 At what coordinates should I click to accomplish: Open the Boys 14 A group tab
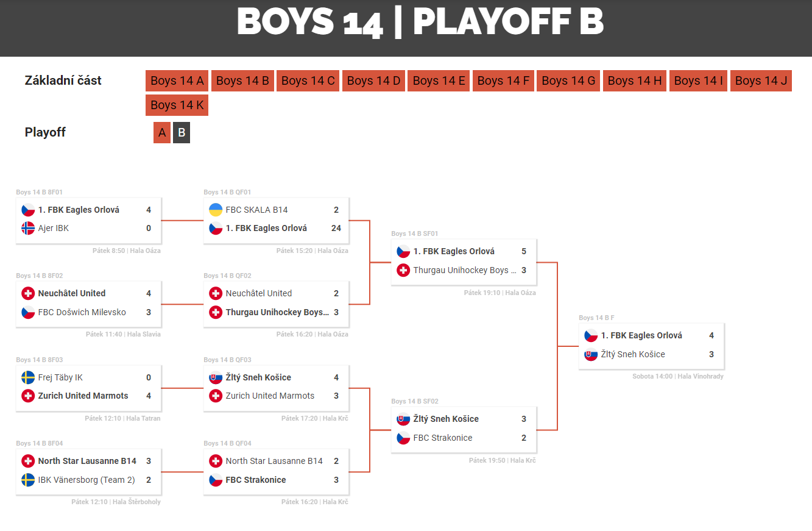(177, 81)
